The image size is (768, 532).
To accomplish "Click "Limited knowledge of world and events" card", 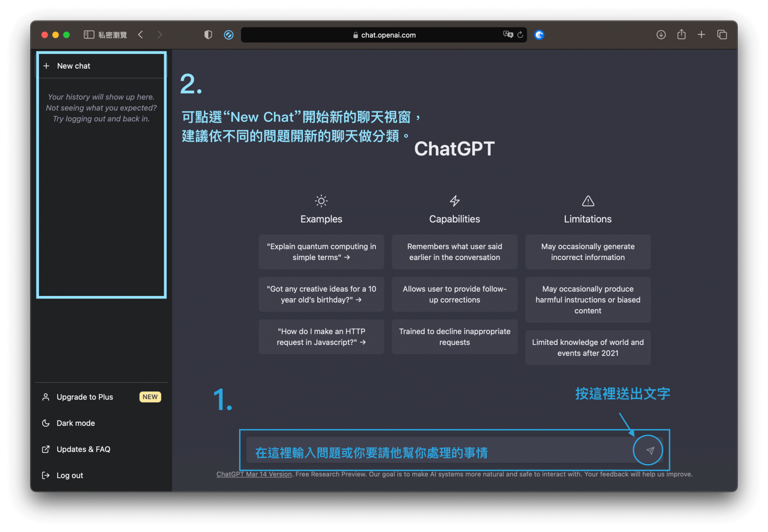I will pos(588,348).
